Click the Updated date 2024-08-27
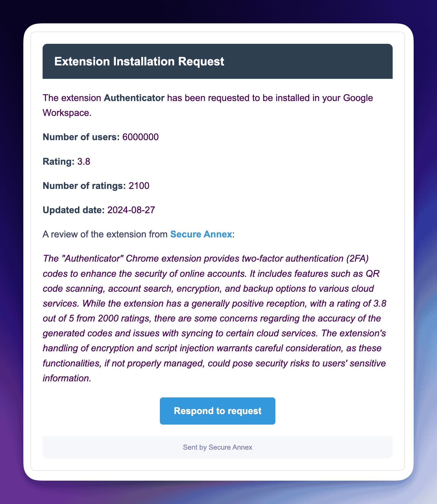437x504 pixels. coord(131,210)
